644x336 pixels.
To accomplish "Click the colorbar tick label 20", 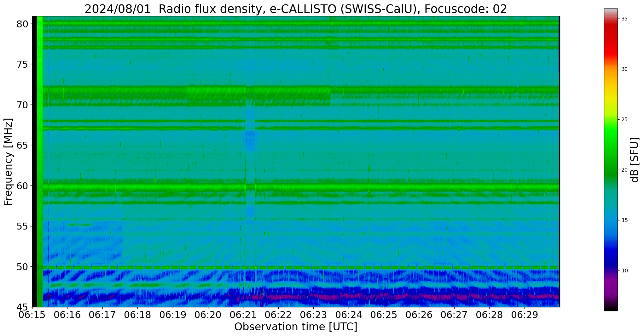I will point(624,170).
